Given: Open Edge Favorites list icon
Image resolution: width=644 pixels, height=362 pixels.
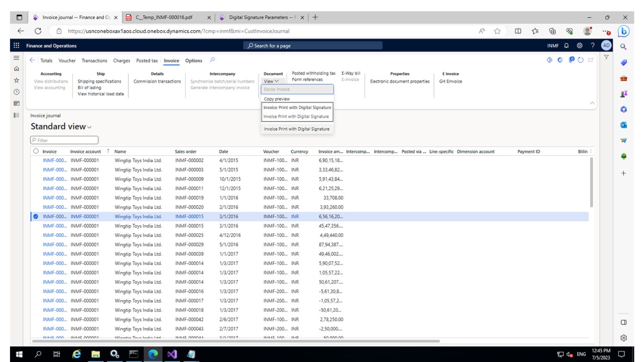Looking at the screenshot, I should (x=535, y=31).
